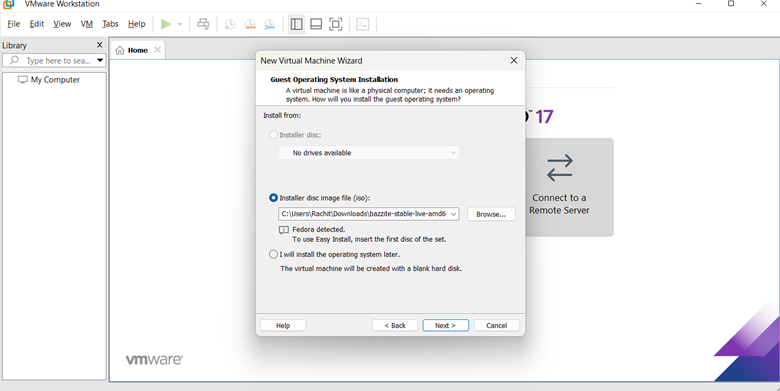The width and height of the screenshot is (780, 391).
Task: Click the green Power On play icon
Action: coord(166,24)
